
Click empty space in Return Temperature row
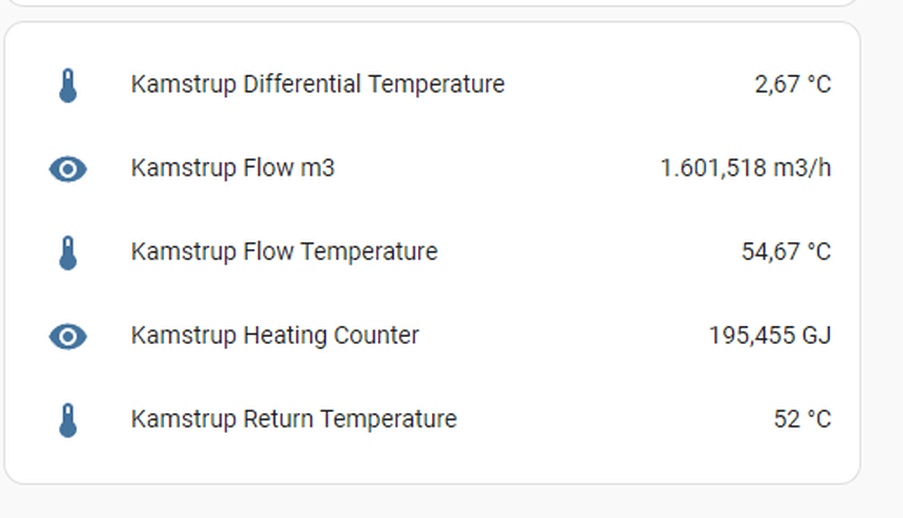click(x=615, y=419)
